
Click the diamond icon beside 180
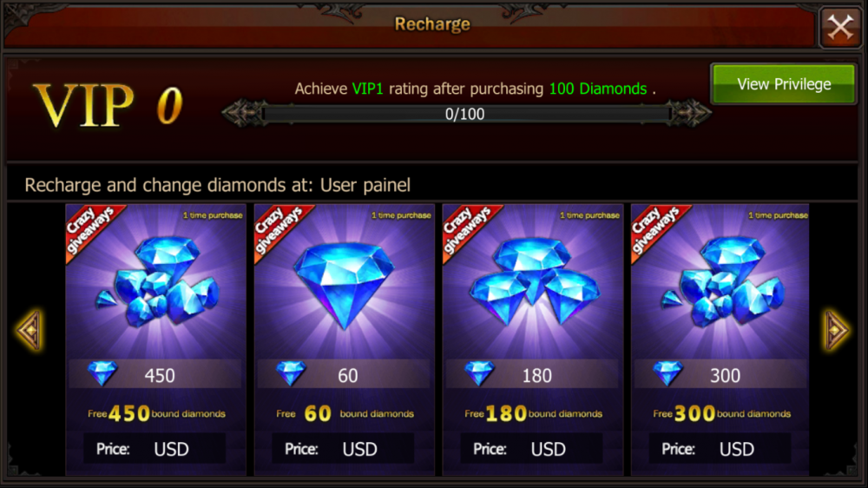tap(479, 373)
